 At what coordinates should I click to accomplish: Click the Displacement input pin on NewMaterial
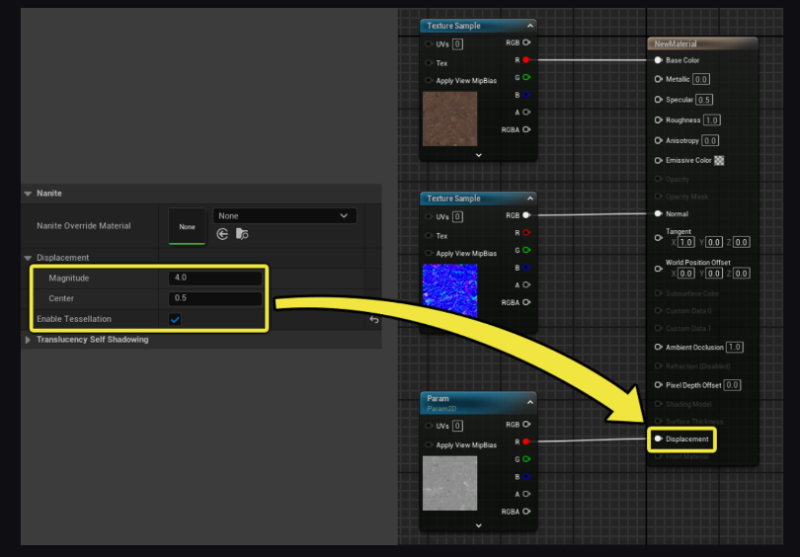[x=658, y=439]
